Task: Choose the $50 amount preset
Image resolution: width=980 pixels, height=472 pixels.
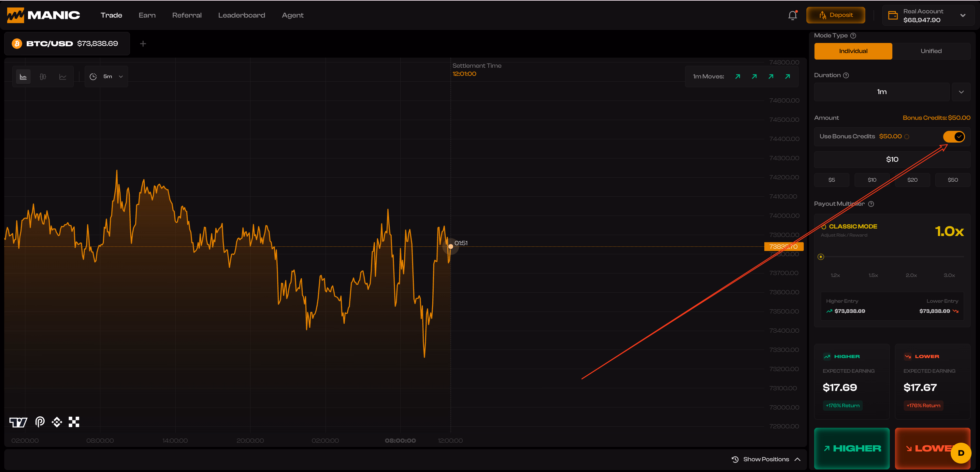Action: tap(953, 180)
